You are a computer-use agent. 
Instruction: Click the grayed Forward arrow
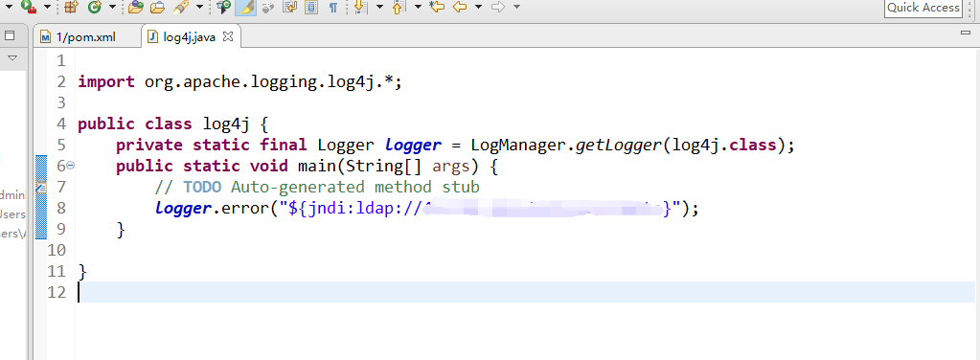498,8
